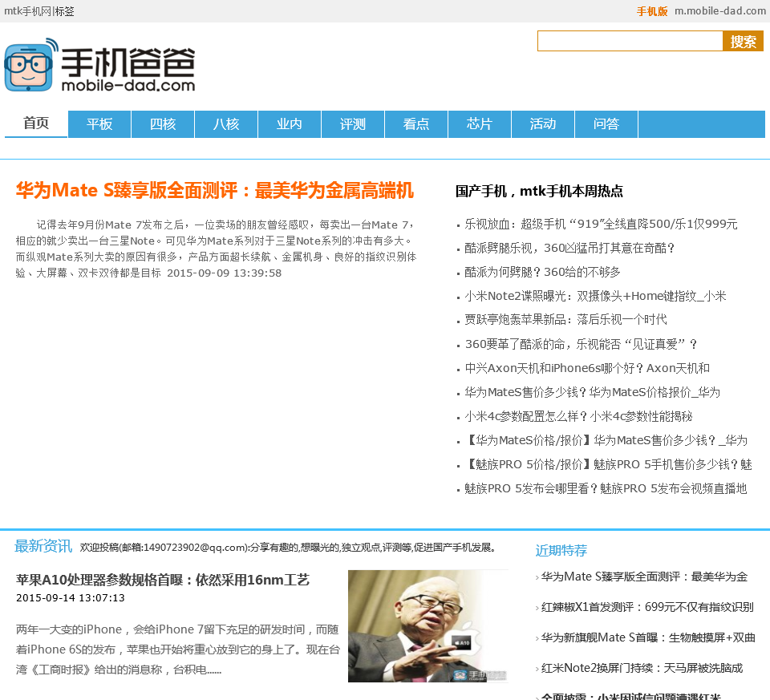Open the 芯片 navigation tab
The height and width of the screenshot is (700, 770).
(480, 123)
